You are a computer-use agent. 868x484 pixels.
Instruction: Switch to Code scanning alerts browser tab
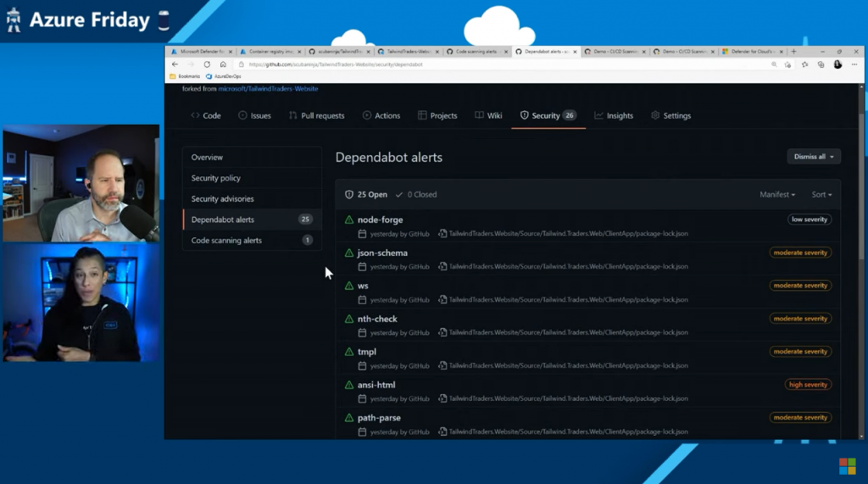point(477,52)
